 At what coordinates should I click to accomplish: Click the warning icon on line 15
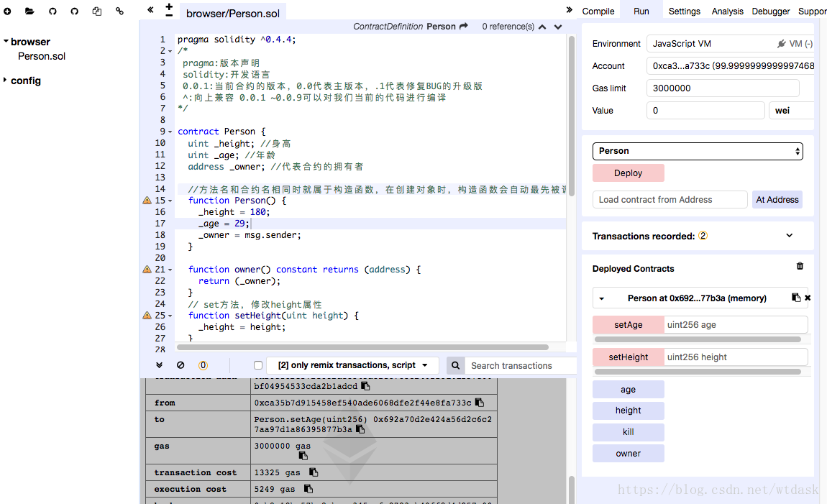147,201
